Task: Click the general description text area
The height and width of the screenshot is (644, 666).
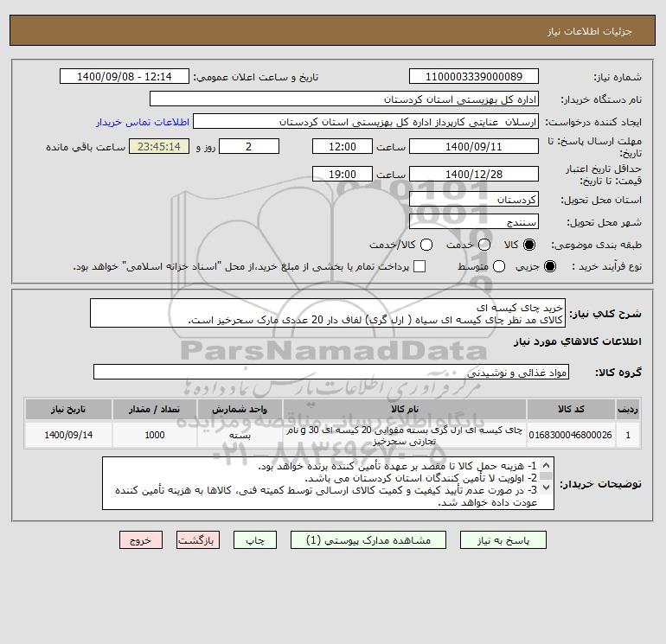Action: coord(328,313)
